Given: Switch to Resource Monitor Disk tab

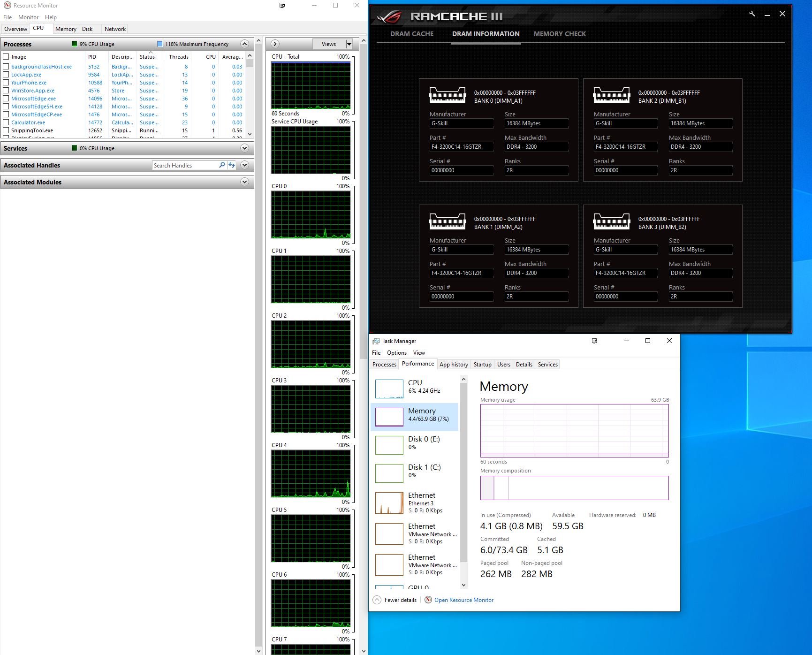Looking at the screenshot, I should point(87,29).
